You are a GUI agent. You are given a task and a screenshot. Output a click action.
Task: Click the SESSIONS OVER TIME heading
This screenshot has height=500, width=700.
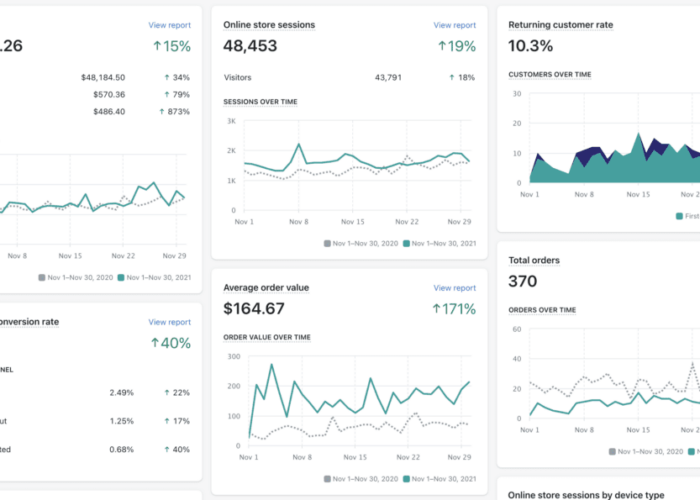tap(260, 102)
